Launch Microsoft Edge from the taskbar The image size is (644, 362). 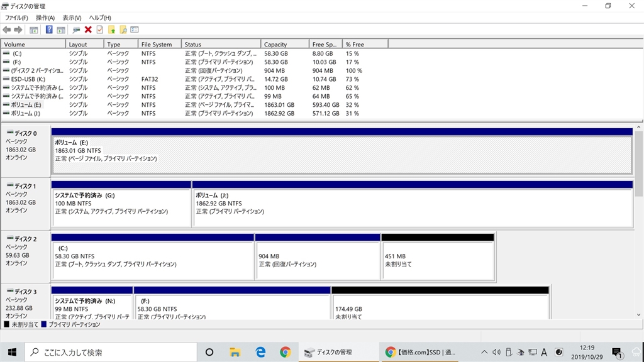(260, 352)
